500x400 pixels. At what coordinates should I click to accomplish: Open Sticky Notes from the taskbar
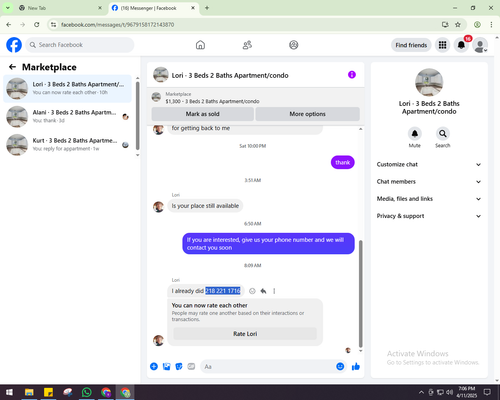(x=49, y=392)
